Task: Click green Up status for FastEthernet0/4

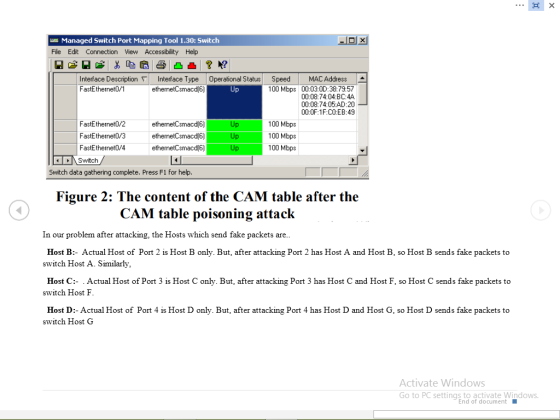Action: pyautogui.click(x=234, y=149)
